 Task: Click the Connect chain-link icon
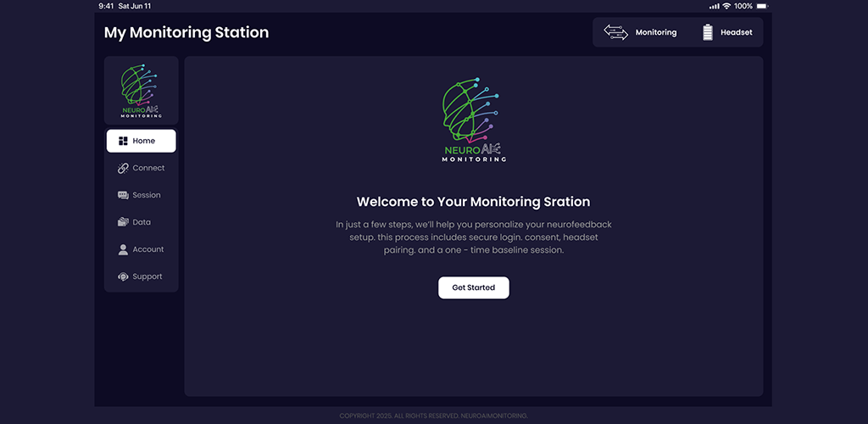point(123,168)
